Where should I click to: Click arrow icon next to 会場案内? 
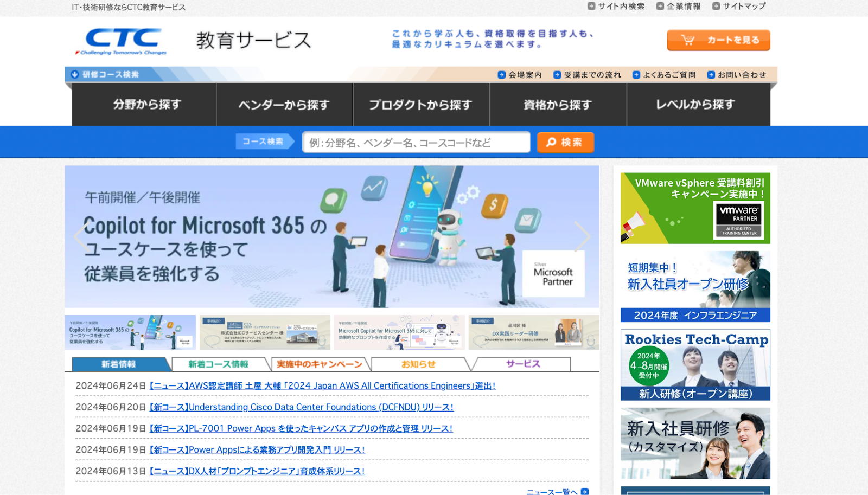(501, 75)
